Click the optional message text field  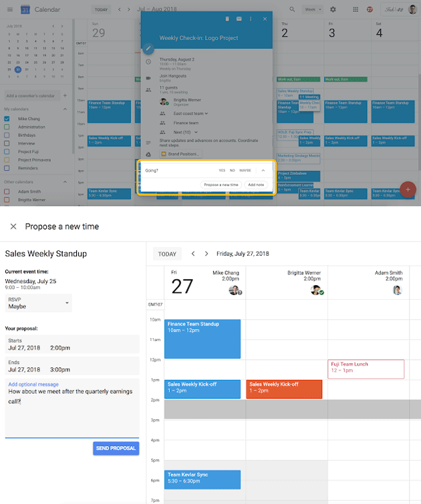(72, 407)
